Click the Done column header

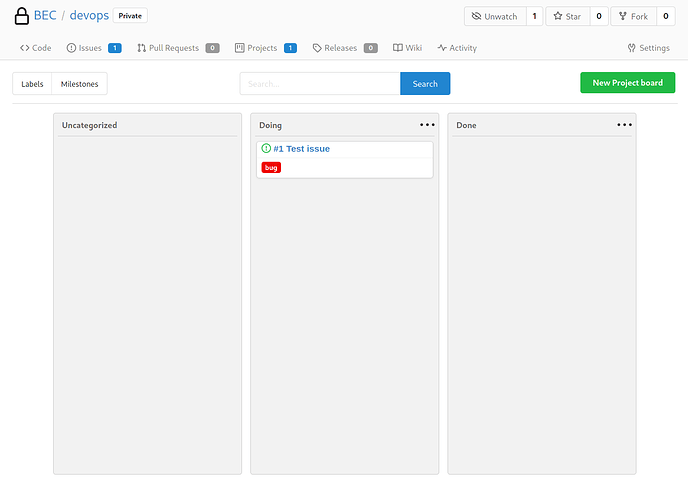click(x=466, y=125)
